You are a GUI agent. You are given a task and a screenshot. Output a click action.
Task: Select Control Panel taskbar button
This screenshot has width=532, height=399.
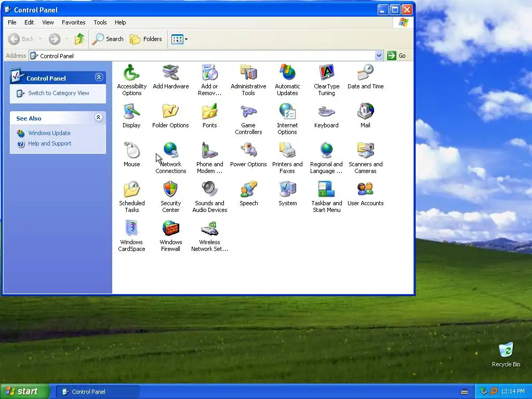coord(97,392)
